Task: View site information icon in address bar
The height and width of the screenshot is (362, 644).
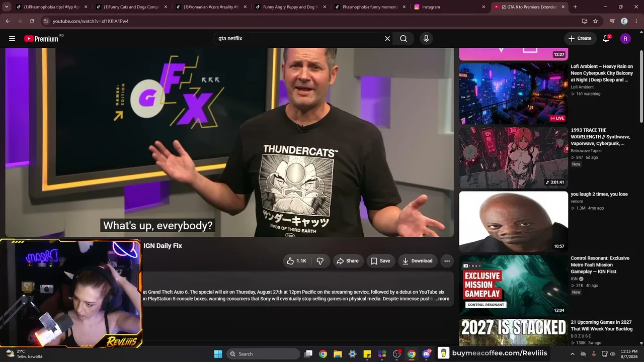Action: coord(46,21)
